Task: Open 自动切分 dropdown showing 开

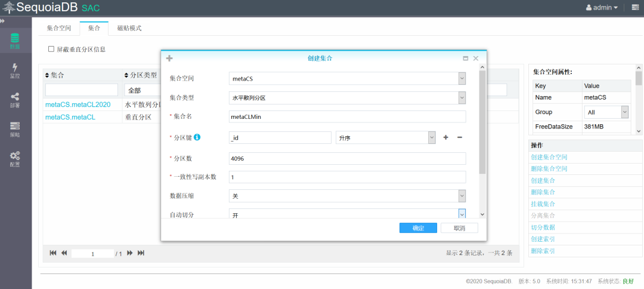Action: point(347,214)
